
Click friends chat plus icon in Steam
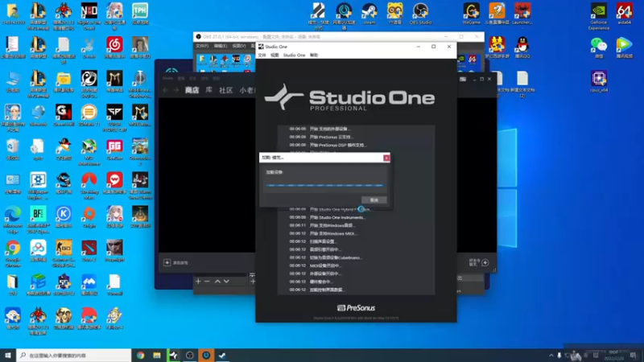pos(485,263)
